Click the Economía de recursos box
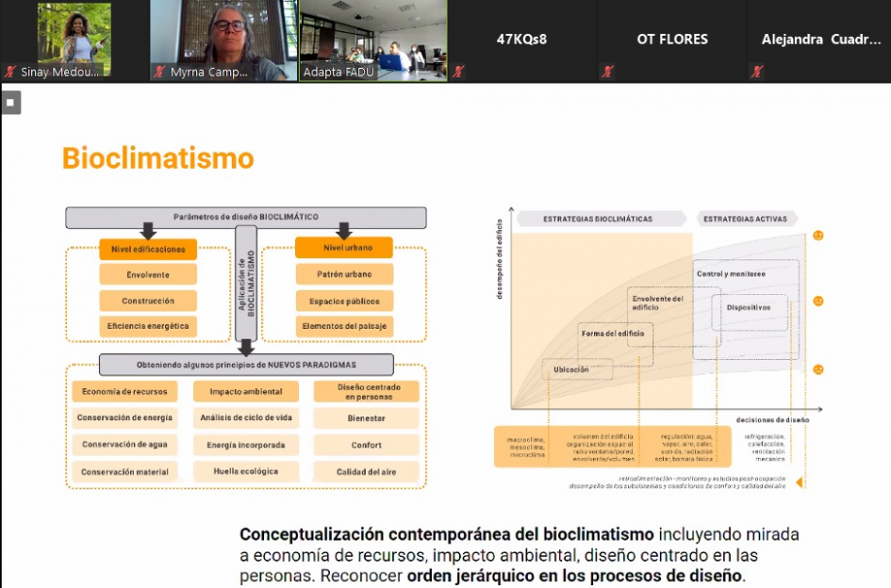 click(124, 391)
